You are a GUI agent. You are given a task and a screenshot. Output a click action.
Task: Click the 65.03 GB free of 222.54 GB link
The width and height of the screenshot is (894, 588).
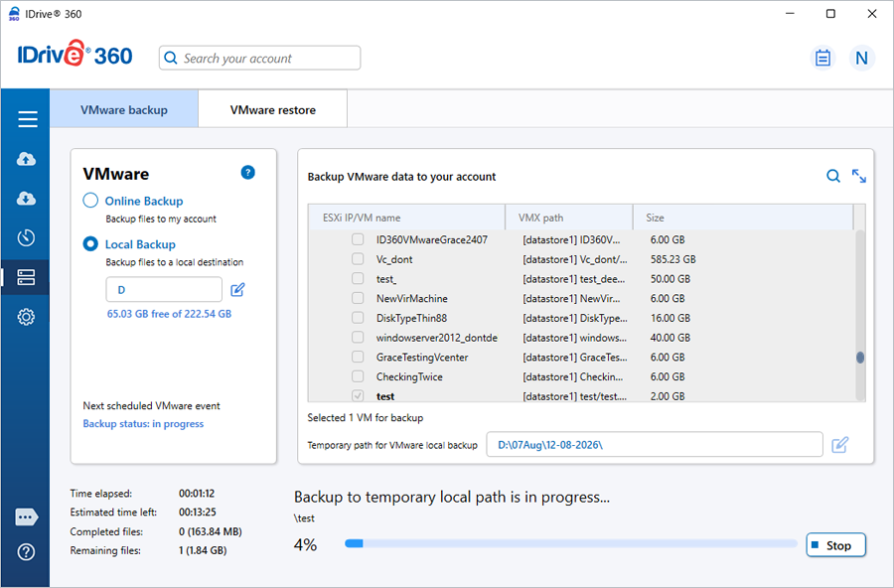[x=169, y=314]
